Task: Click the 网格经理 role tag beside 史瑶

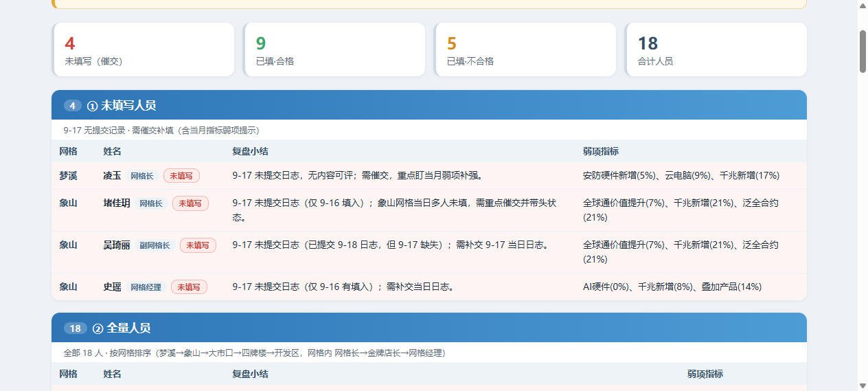Action: coord(146,287)
